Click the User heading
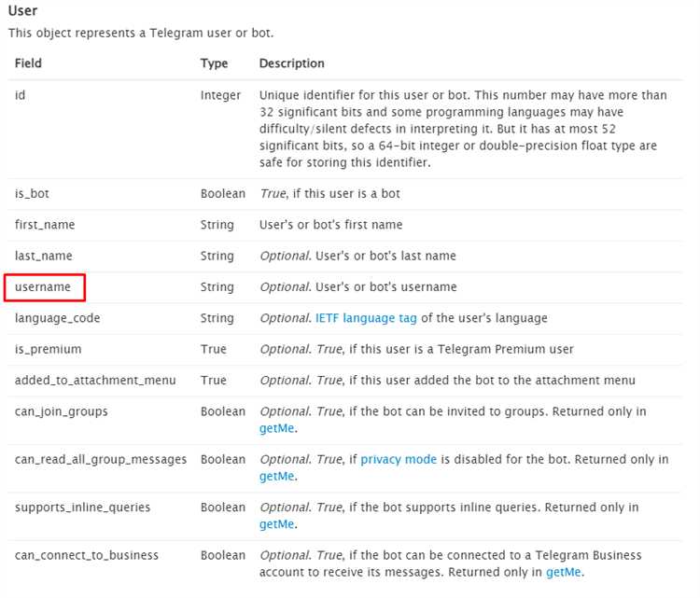The image size is (700, 598). [x=22, y=10]
